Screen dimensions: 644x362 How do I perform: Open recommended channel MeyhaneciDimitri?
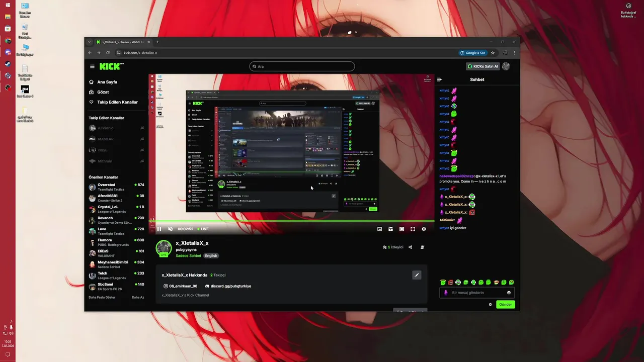[116, 264]
